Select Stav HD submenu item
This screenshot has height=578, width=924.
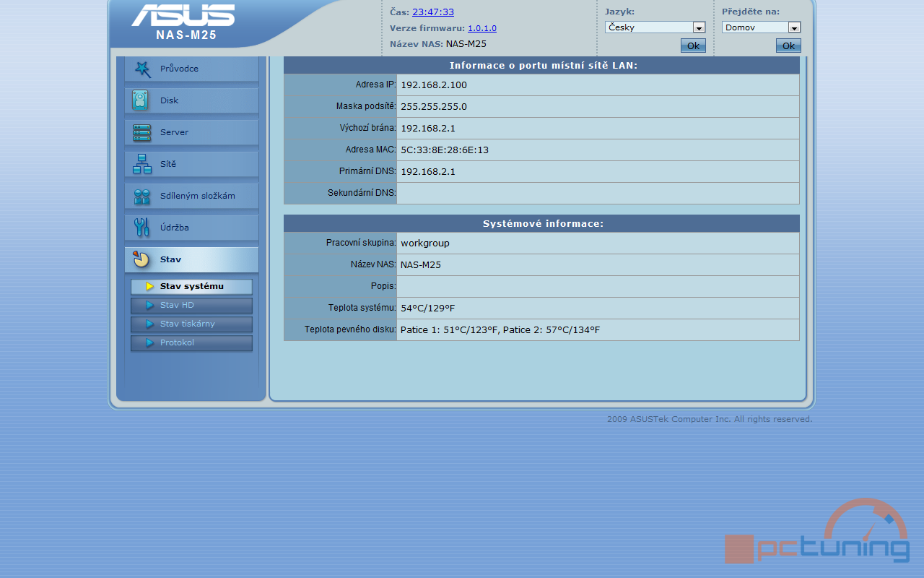point(191,305)
